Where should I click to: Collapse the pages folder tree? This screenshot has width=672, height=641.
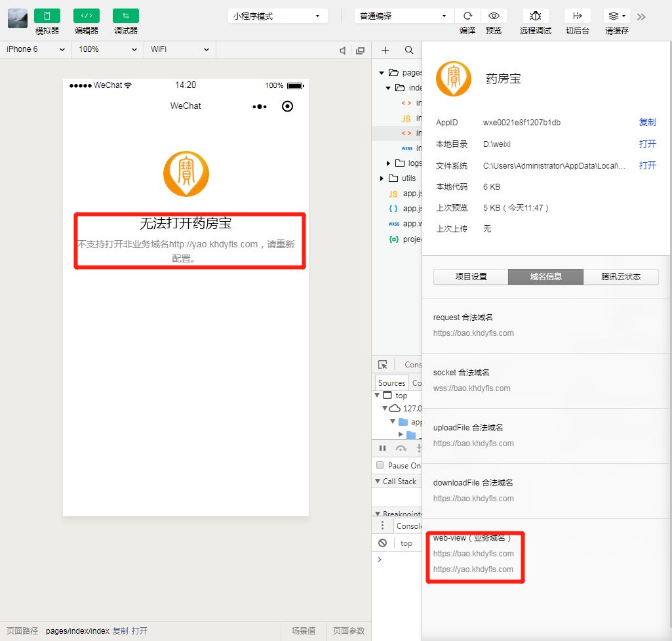pyautogui.click(x=382, y=73)
